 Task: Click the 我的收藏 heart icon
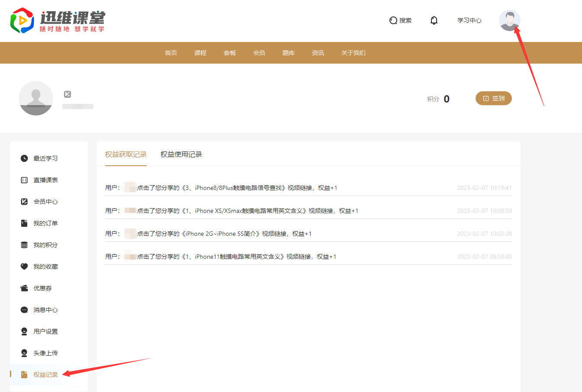[24, 267]
